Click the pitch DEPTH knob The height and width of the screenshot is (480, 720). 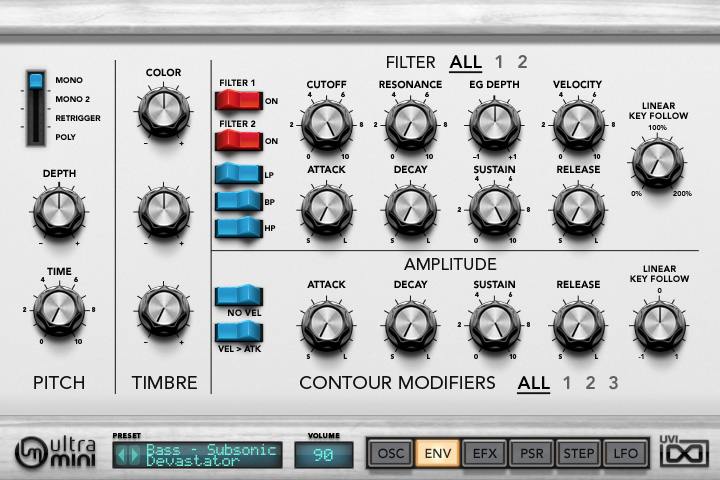[x=59, y=211]
